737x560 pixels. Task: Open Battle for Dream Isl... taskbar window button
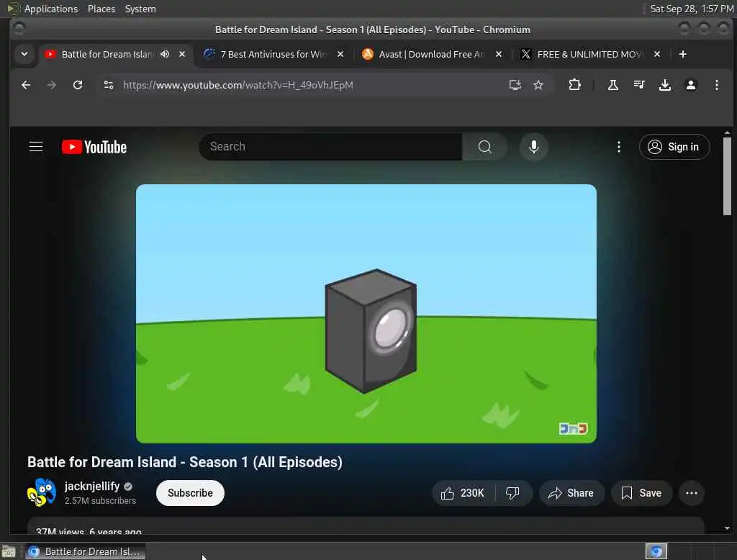point(85,551)
